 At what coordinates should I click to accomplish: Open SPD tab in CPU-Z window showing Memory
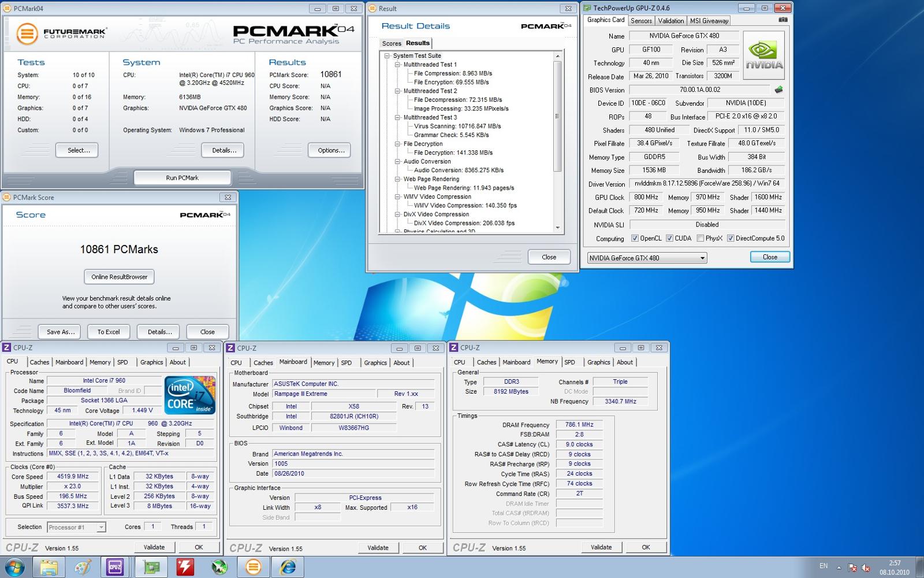point(569,362)
